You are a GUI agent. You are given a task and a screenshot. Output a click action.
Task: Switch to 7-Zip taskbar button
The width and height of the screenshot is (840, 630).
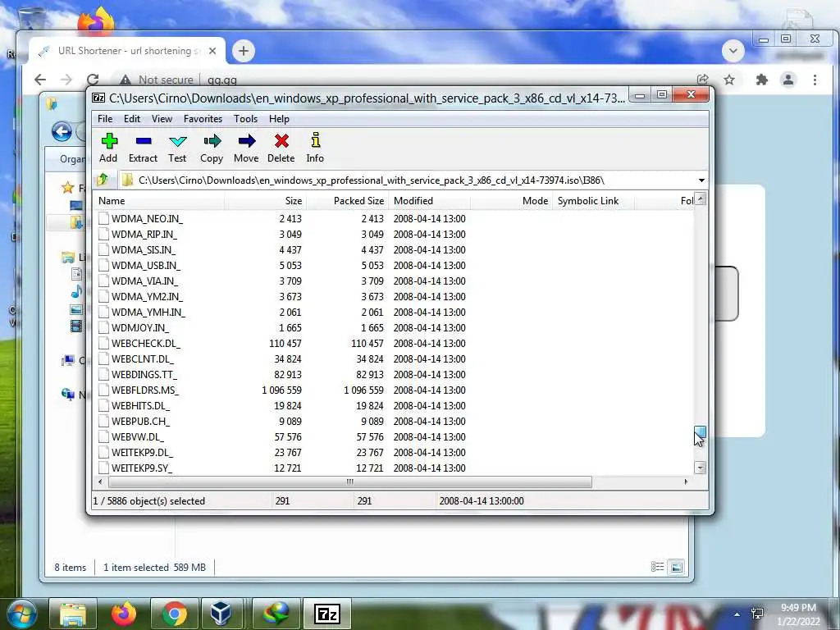pos(328,614)
